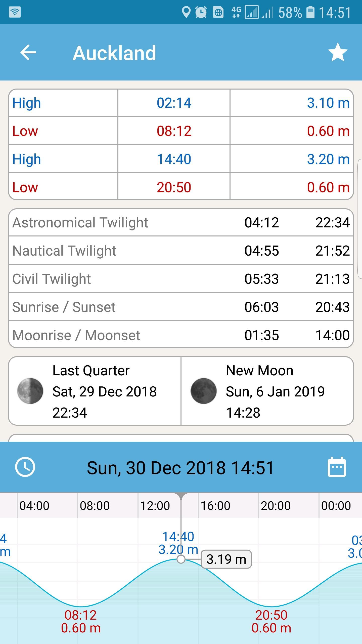Tap the location pin status icon

186,12
